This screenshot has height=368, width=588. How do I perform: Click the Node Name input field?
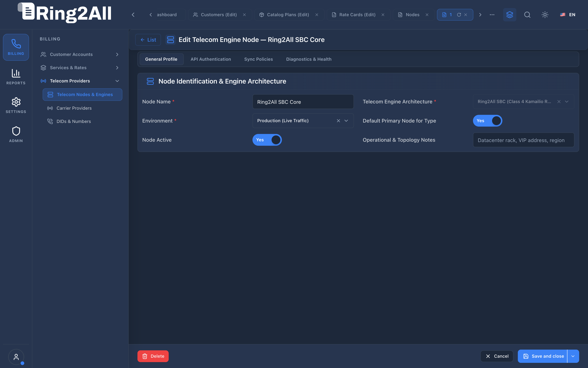click(303, 102)
